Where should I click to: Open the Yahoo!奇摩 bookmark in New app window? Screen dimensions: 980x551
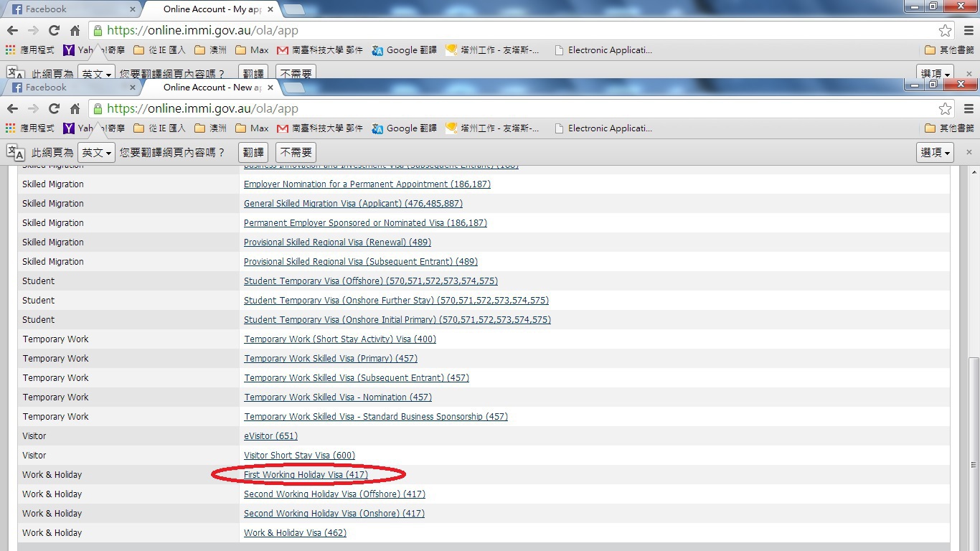tap(94, 128)
